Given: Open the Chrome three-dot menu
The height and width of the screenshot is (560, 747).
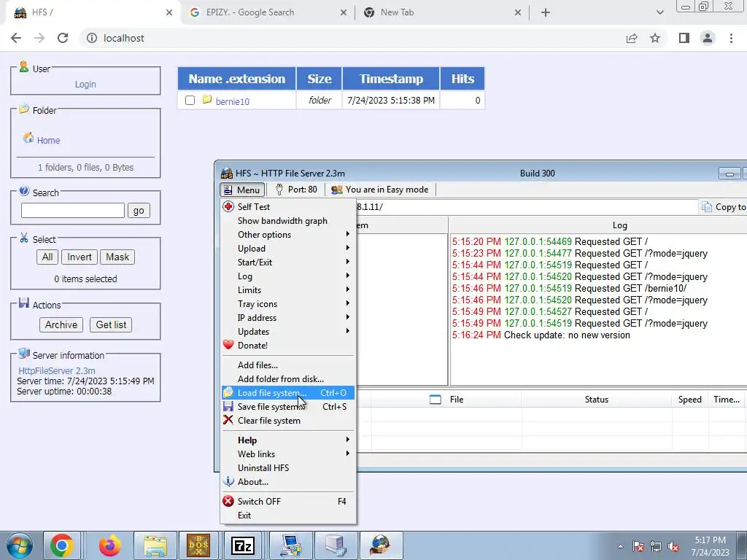Looking at the screenshot, I should coord(731,38).
